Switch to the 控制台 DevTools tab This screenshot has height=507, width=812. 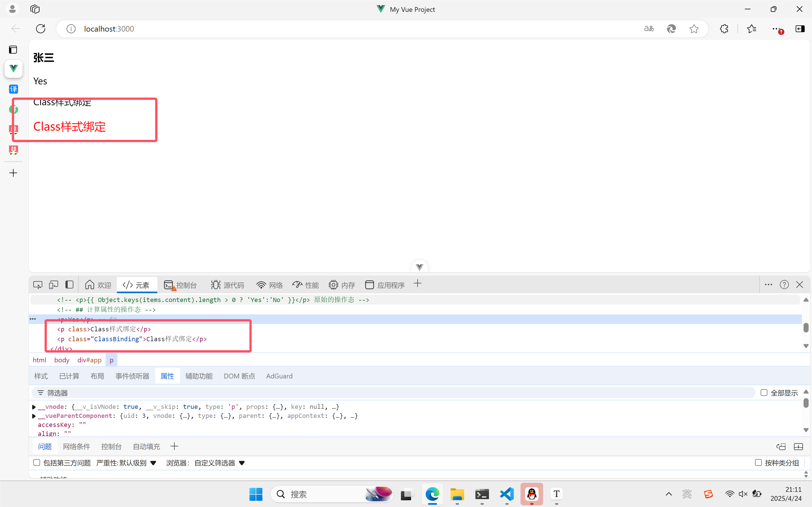[181, 285]
